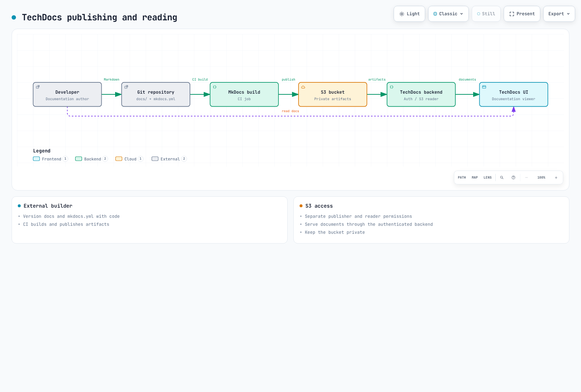Toggle External category in legend
This screenshot has width=581, height=392.
pyautogui.click(x=169, y=159)
